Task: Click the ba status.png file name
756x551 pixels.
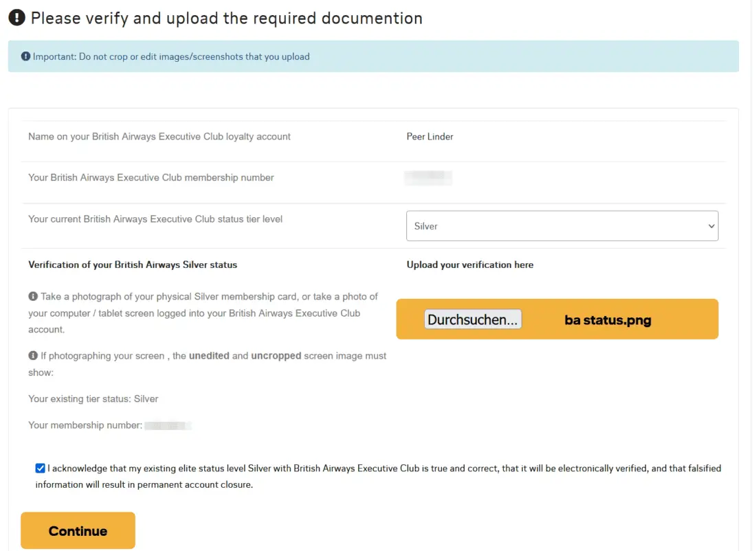Action: [x=608, y=320]
